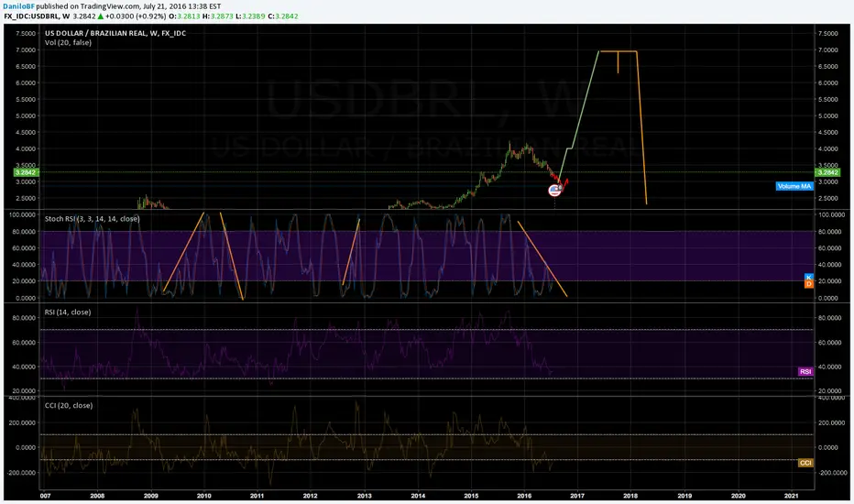Click the July 21, 2016 13:38 EST timestamp

pos(182,6)
